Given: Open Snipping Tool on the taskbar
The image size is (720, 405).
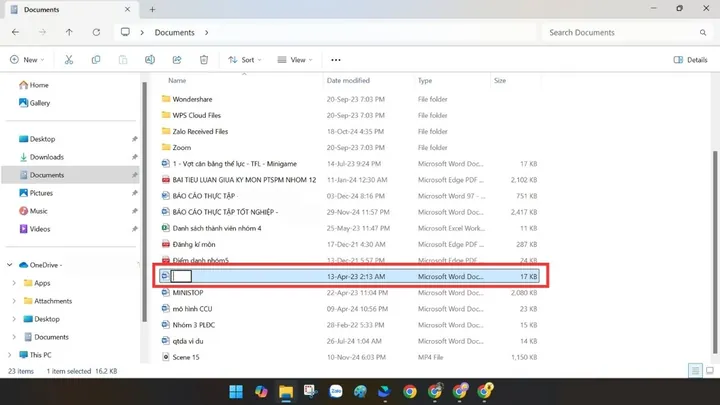Looking at the screenshot, I should coord(310,392).
